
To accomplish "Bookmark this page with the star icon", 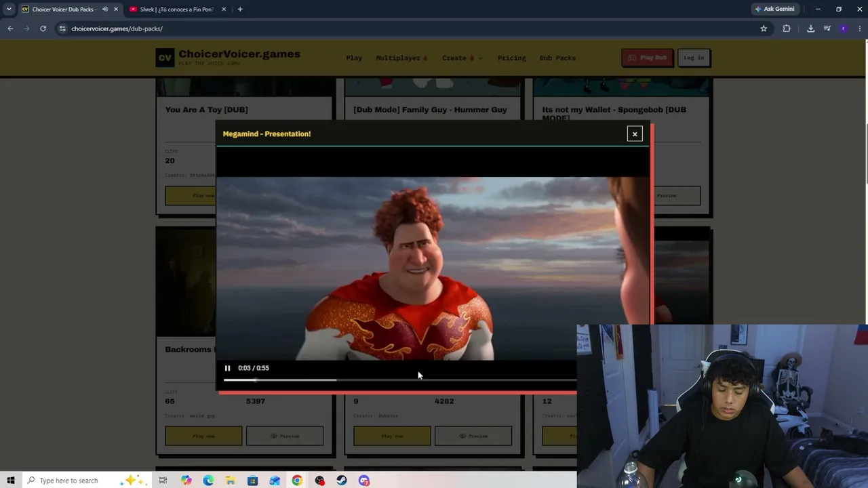I will click(764, 28).
